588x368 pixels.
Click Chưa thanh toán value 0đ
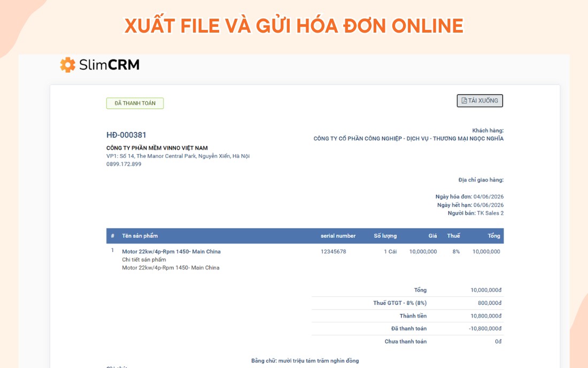click(x=498, y=341)
